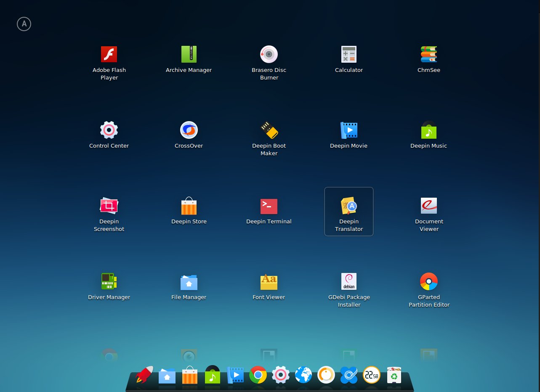Launch Deepin Terminal

click(269, 206)
